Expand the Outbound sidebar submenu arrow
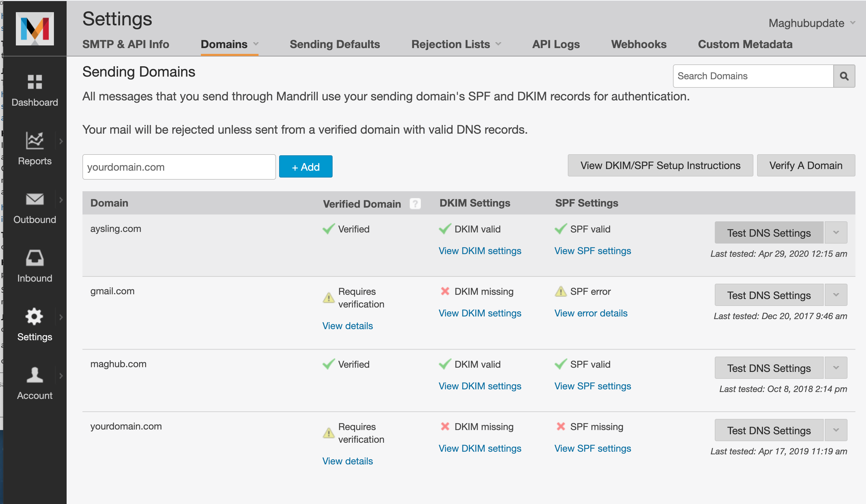Viewport: 866px width, 504px height. 61,200
